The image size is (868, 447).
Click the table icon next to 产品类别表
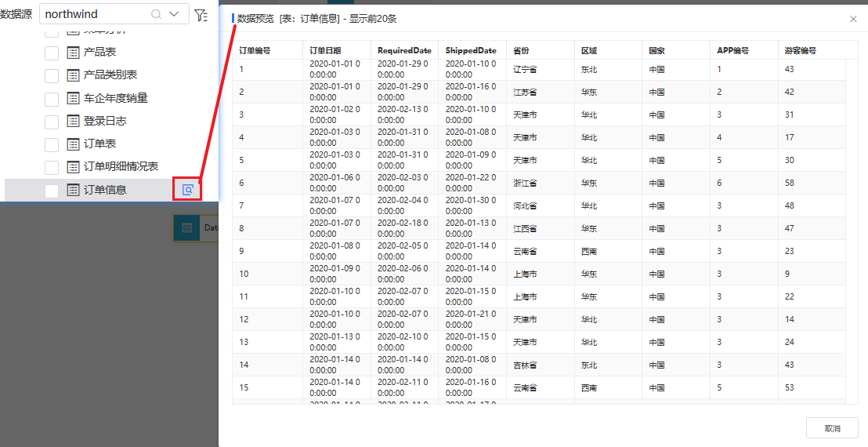coord(73,74)
